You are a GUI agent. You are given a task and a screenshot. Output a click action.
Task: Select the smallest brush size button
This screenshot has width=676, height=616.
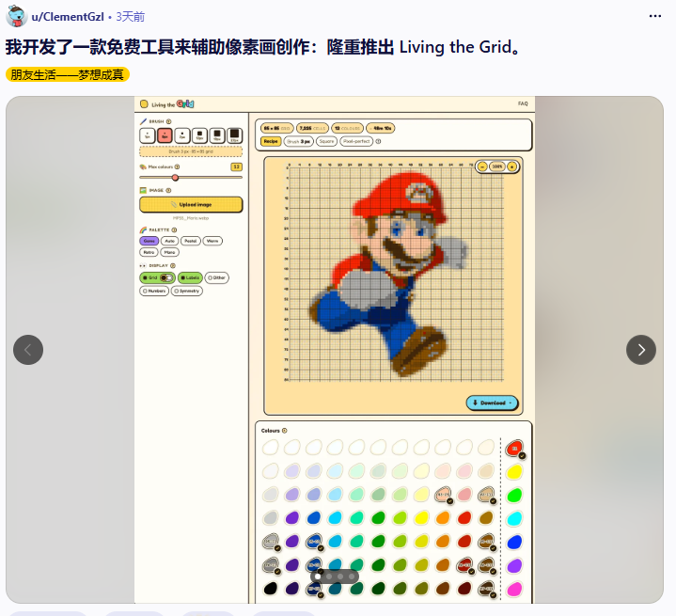[x=148, y=135]
